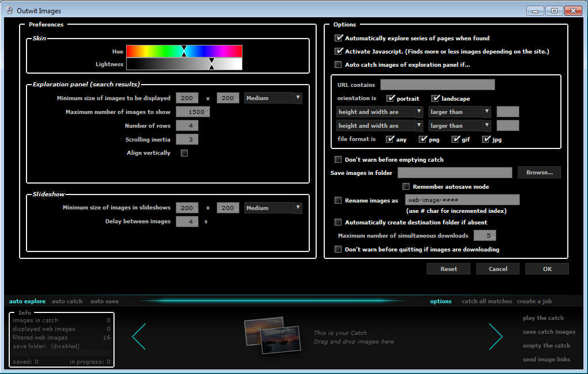Click the Browse... button
This screenshot has height=374, width=588.
tap(539, 173)
